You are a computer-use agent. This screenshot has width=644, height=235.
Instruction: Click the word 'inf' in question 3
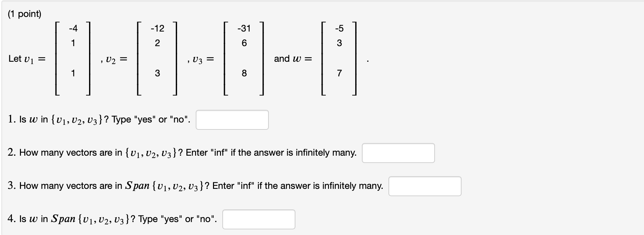(246, 186)
